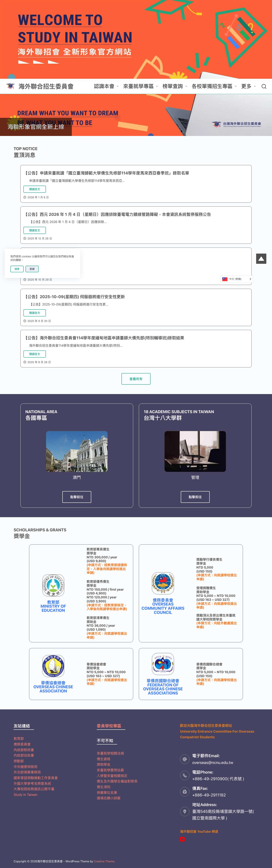Click the clock icon beside 2025 年 12 月 26 日
This screenshot has width=272, height=868.
tap(25, 238)
